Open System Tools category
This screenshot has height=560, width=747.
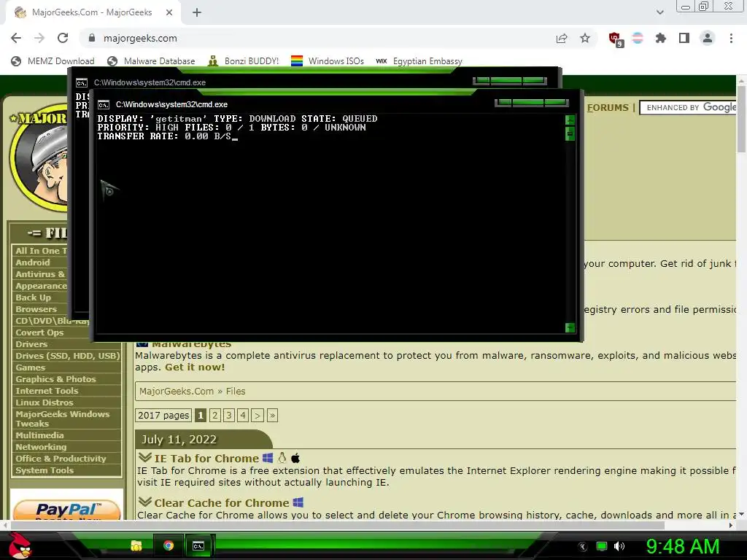(44, 470)
